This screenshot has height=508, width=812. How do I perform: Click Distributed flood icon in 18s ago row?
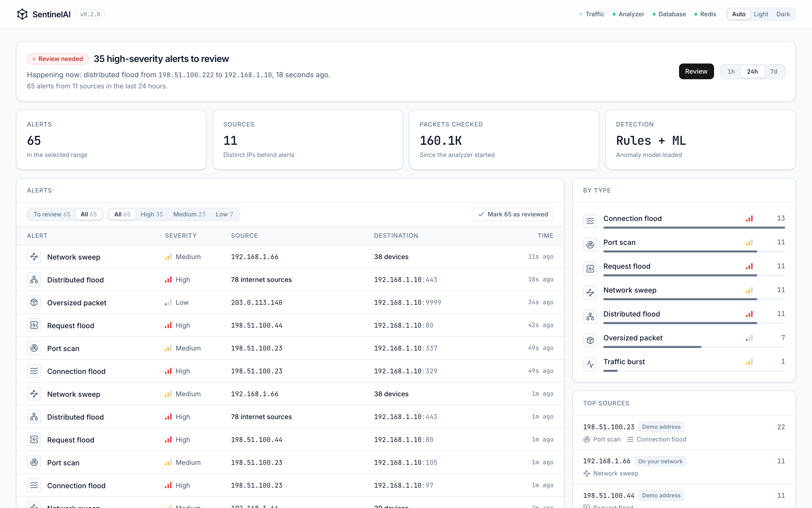click(34, 280)
